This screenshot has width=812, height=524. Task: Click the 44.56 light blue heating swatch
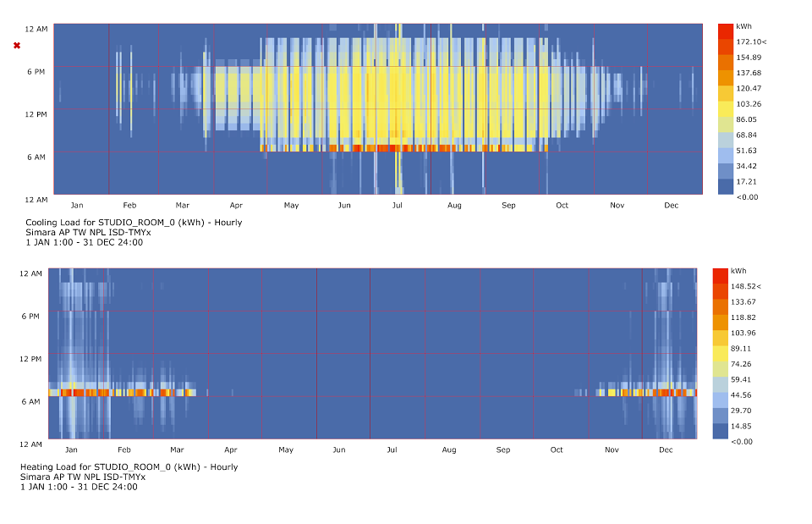(721, 400)
